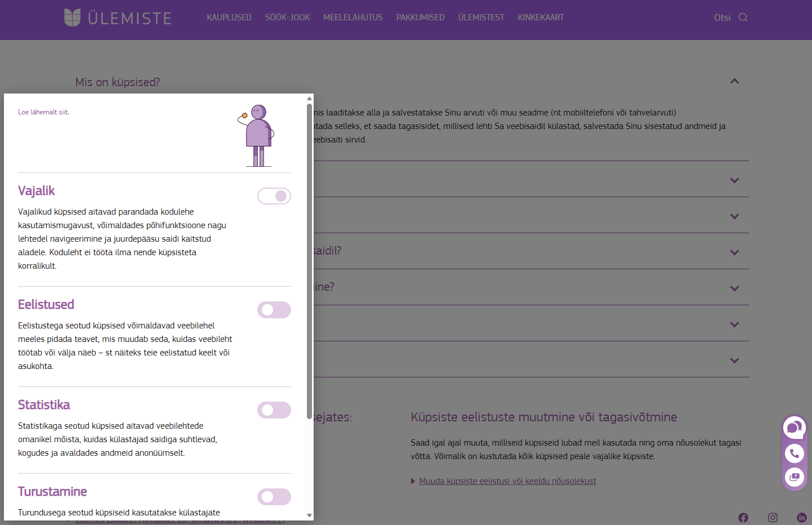Click the 'Mis on küpsised?' heading
Image resolution: width=812 pixels, height=525 pixels.
[118, 82]
